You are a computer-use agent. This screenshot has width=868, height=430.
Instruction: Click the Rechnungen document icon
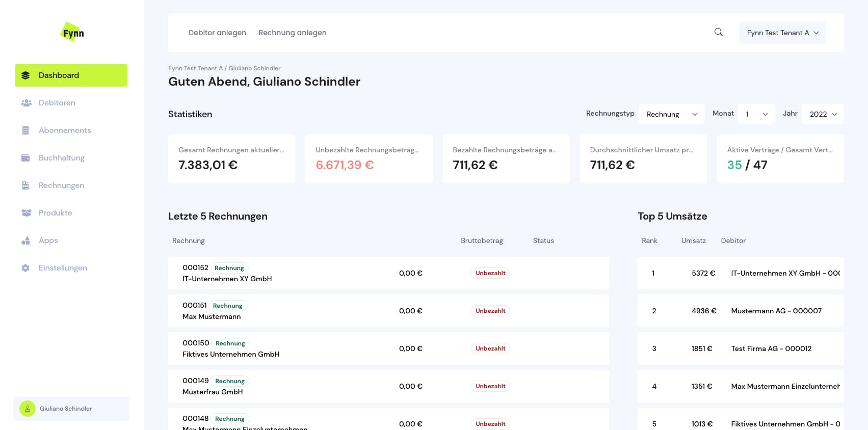pyautogui.click(x=25, y=185)
